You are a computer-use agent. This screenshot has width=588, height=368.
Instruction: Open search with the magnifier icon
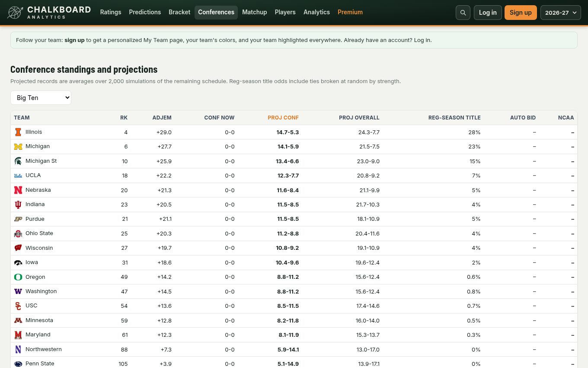click(463, 13)
